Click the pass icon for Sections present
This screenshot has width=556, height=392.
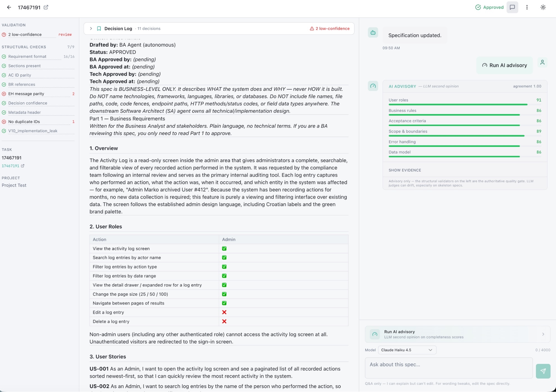click(x=4, y=66)
